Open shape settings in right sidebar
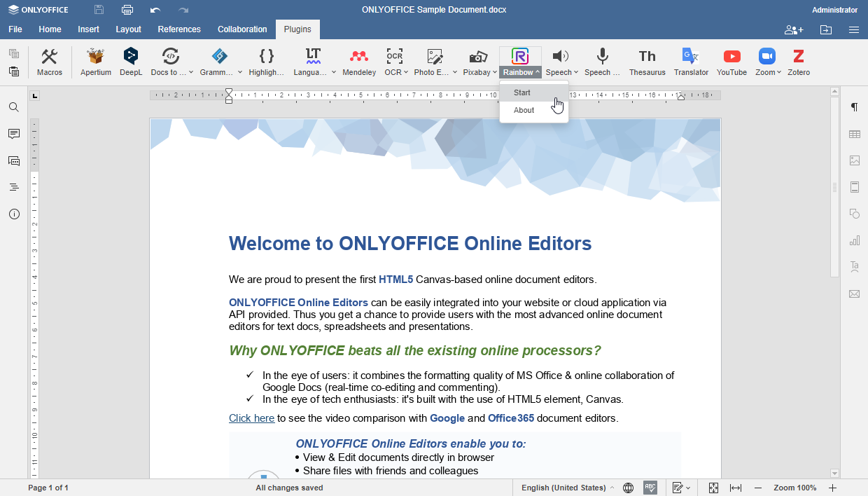Image resolution: width=868 pixels, height=496 pixels. [855, 214]
